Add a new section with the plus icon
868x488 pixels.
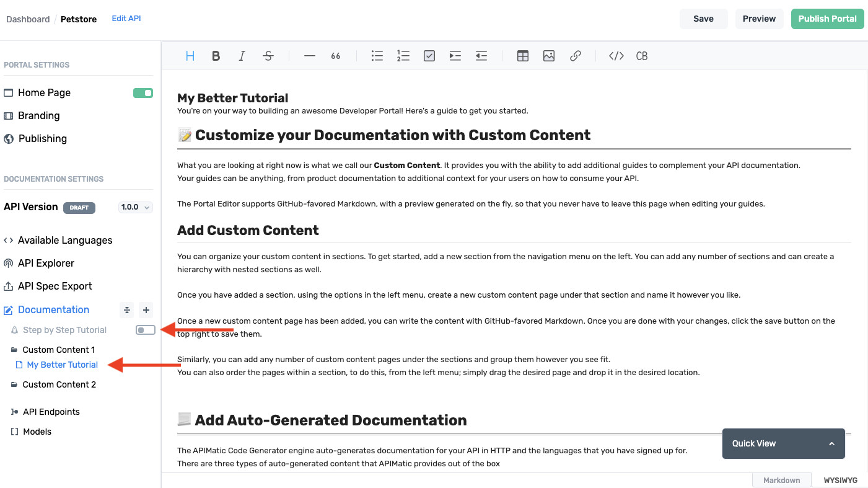146,310
